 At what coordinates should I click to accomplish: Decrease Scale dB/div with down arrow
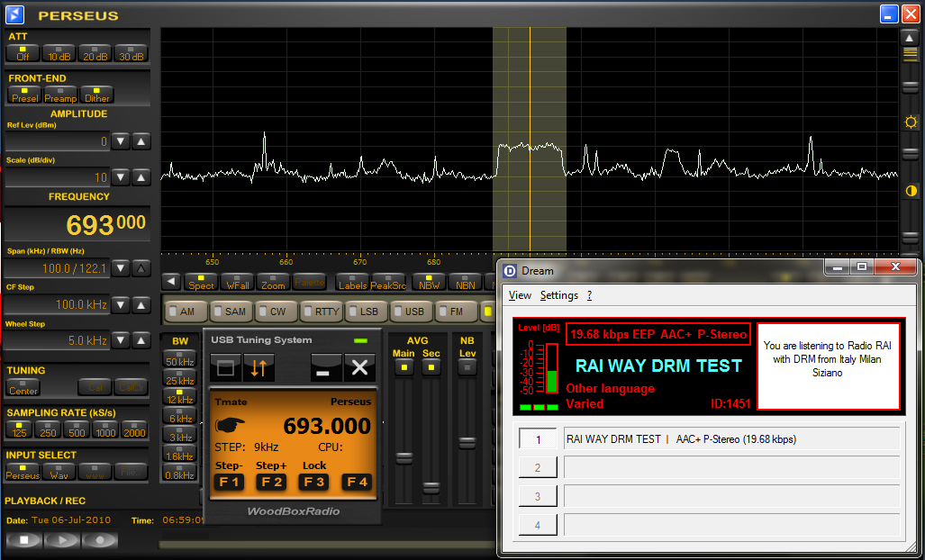[x=121, y=176]
